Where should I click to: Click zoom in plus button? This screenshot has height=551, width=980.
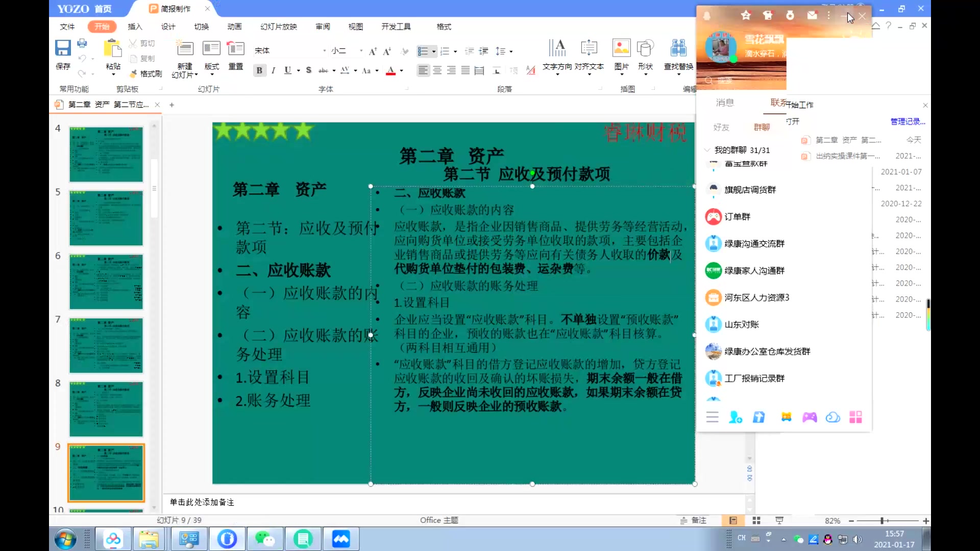coord(926,521)
